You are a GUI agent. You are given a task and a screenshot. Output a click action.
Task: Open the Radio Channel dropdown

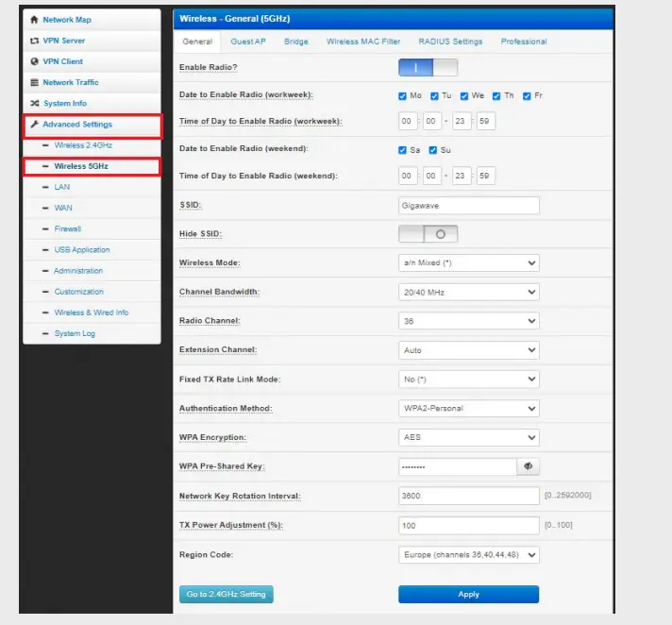[468, 321]
